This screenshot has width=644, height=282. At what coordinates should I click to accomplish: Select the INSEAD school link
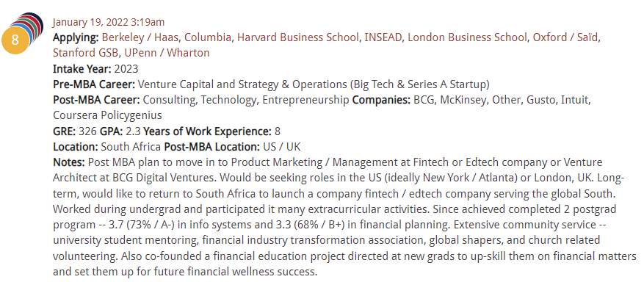click(383, 37)
